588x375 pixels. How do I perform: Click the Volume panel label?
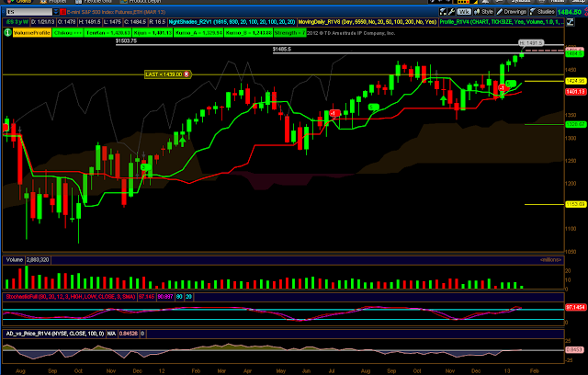pyautogui.click(x=15, y=260)
